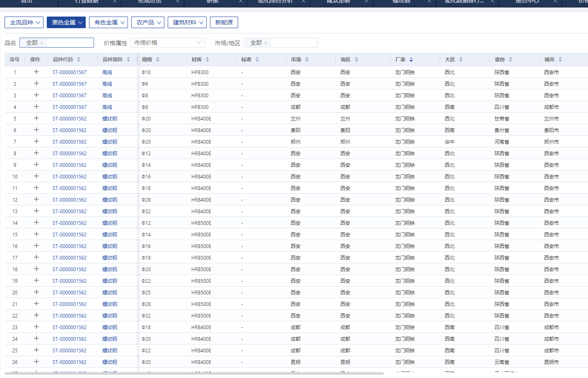The height and width of the screenshot is (378, 588).
Task: Select the Φ25 spec cell in row 20
Action: click(x=146, y=292)
